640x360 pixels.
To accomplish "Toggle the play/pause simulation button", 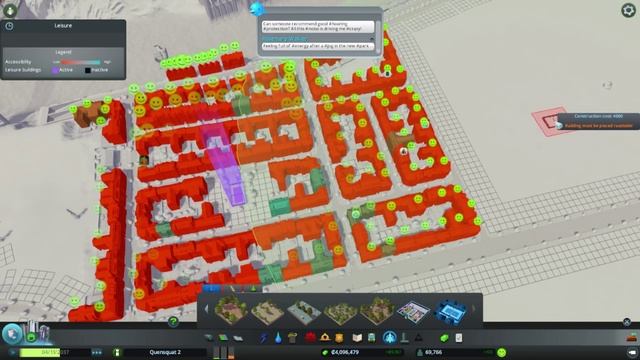I will tap(13, 352).
